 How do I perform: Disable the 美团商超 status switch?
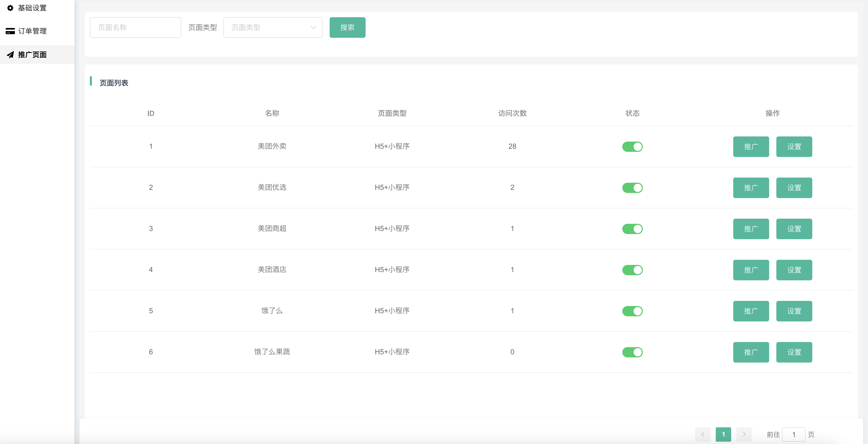632,229
